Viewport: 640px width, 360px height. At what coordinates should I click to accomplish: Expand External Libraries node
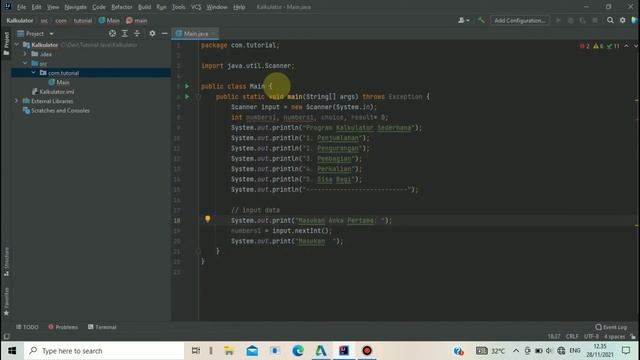pos(17,101)
